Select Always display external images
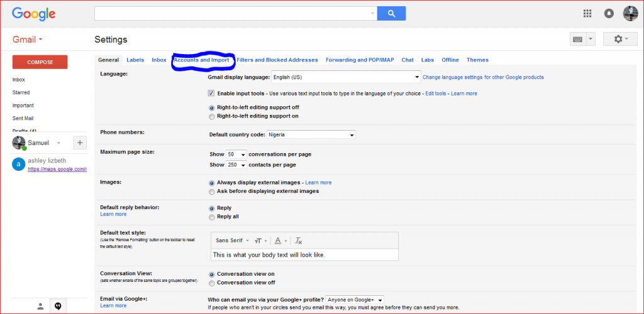 click(x=211, y=183)
